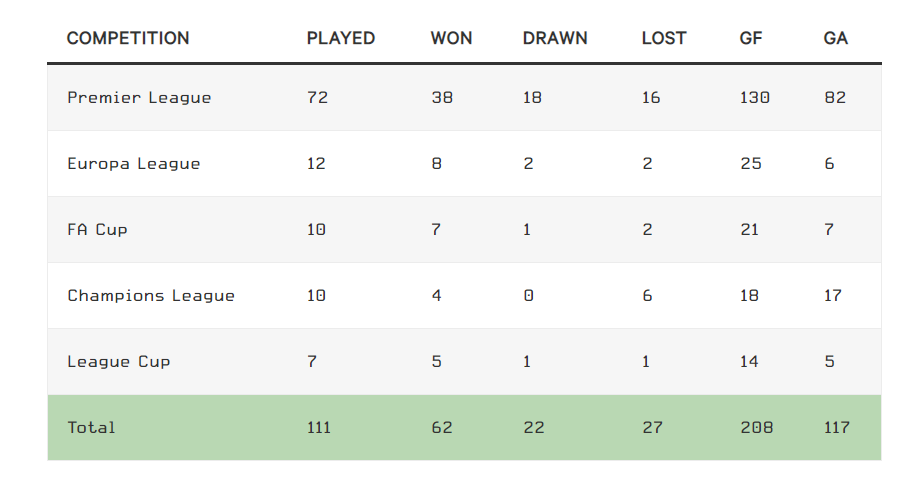The width and height of the screenshot is (919, 500).
Task: Click the GA column header
Action: point(835,38)
